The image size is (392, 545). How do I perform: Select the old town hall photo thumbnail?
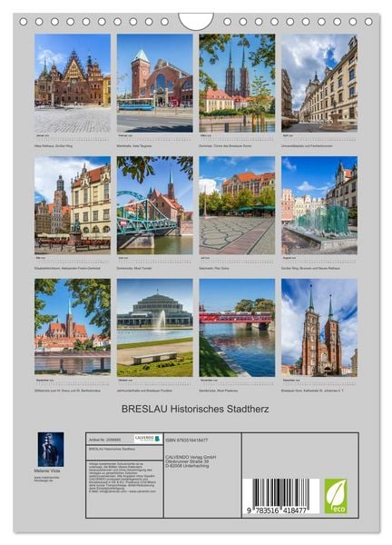(73, 83)
